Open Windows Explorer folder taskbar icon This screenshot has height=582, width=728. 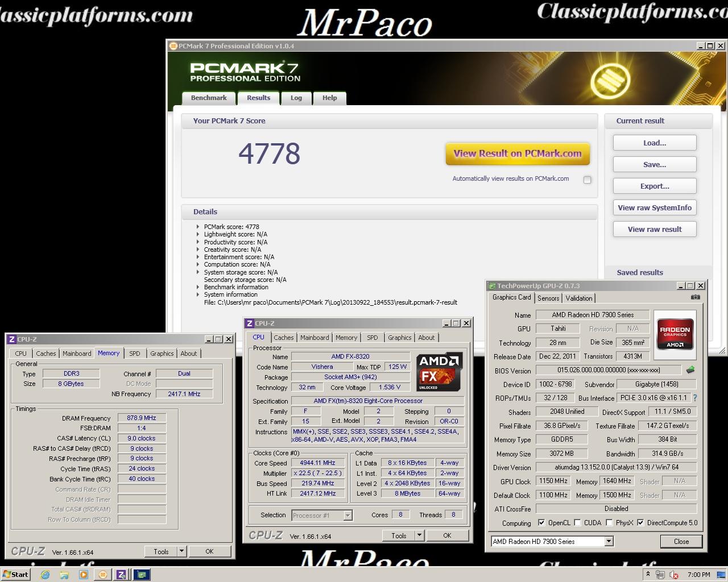64,575
